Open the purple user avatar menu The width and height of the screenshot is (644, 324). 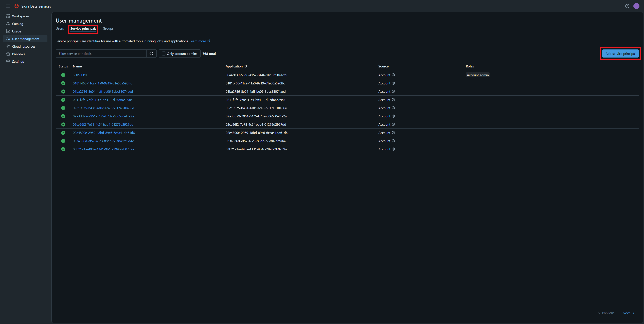pos(636,6)
